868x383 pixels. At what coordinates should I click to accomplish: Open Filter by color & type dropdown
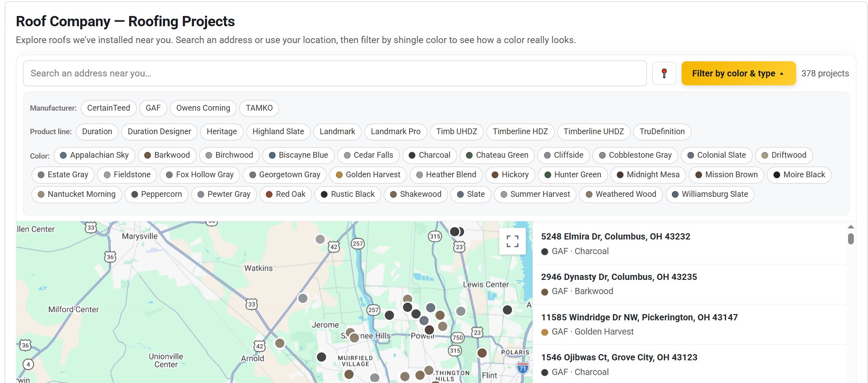pos(738,73)
